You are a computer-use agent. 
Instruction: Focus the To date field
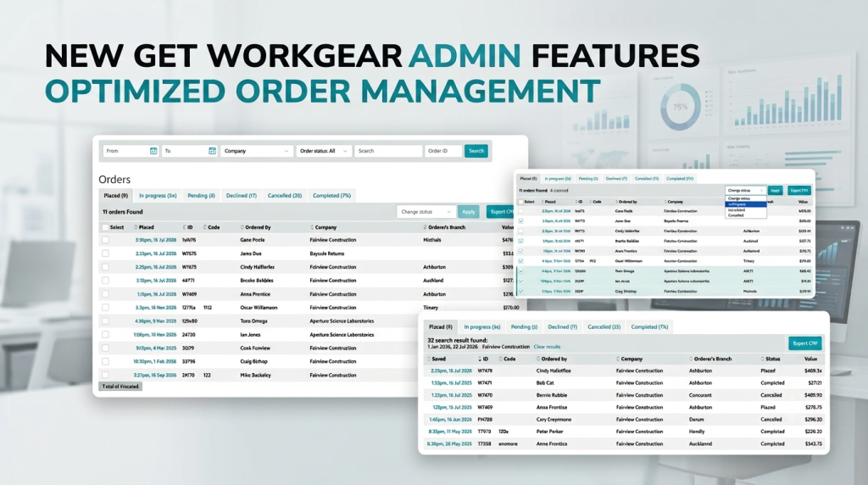[189, 151]
